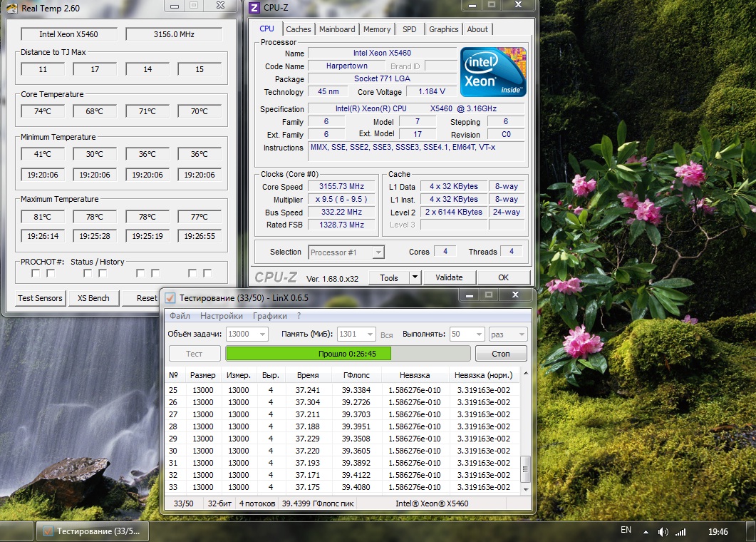
Task: Switch to the About tab
Action: tap(477, 29)
